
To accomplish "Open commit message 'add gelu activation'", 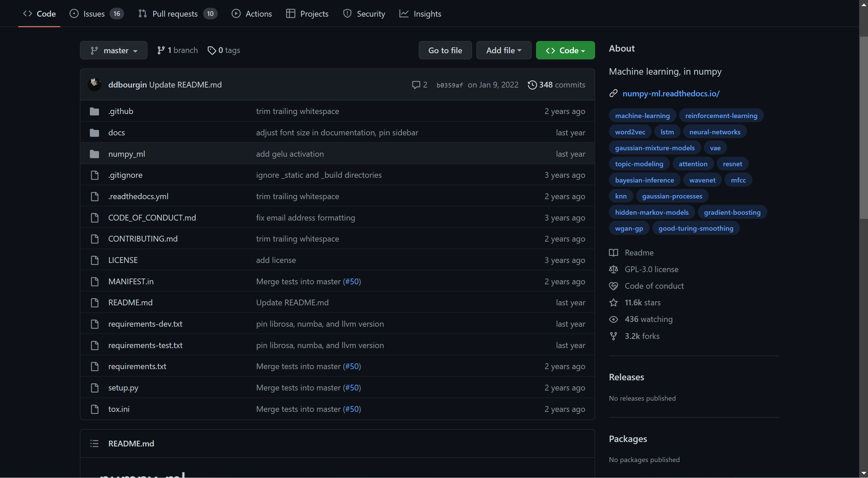I will pyautogui.click(x=290, y=154).
